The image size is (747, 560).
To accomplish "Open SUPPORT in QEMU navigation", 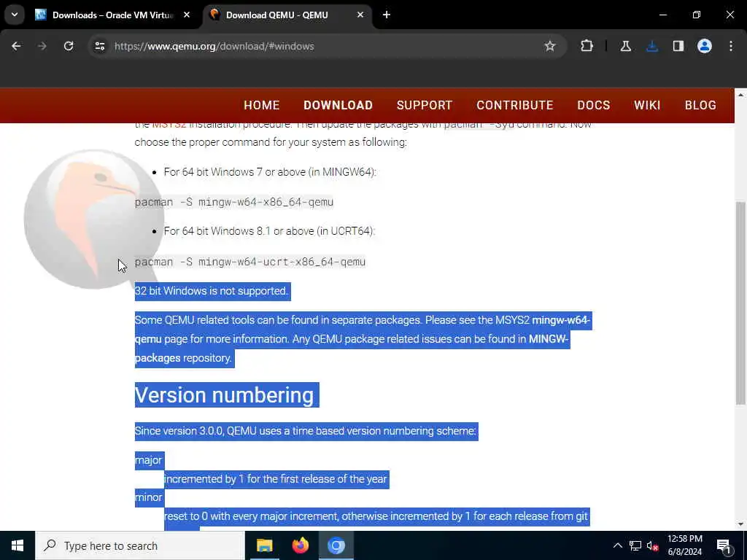I will click(x=425, y=105).
